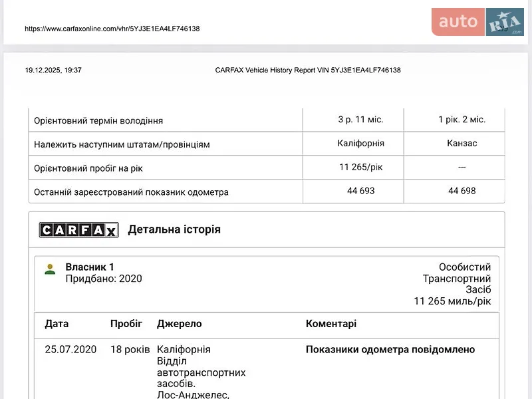Select the CARFAX Vehicle History Report VIN title

coord(308,70)
